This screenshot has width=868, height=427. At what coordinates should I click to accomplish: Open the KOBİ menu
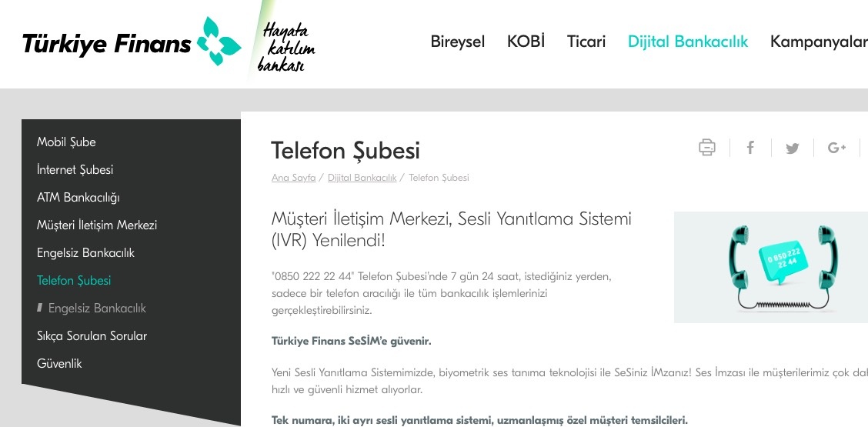pos(526,42)
